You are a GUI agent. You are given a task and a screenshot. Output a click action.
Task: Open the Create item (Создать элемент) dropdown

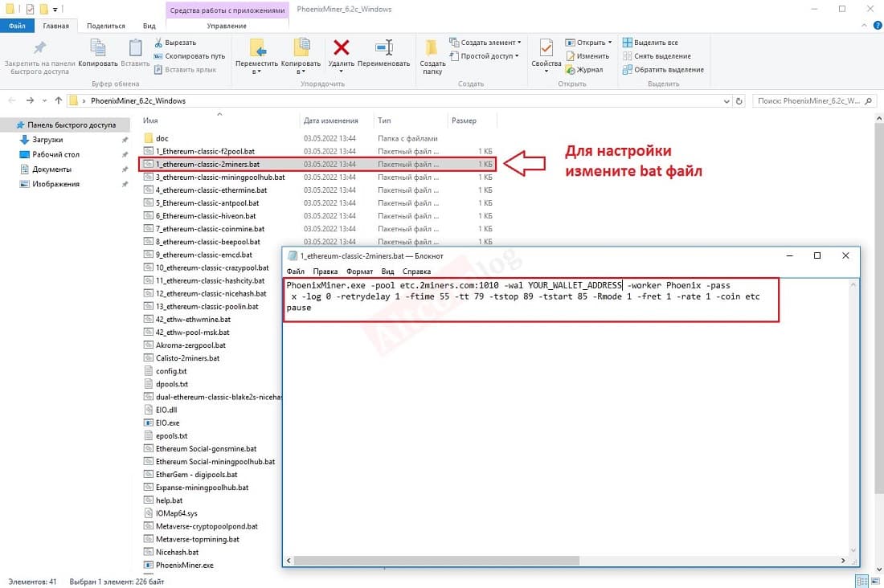[485, 43]
